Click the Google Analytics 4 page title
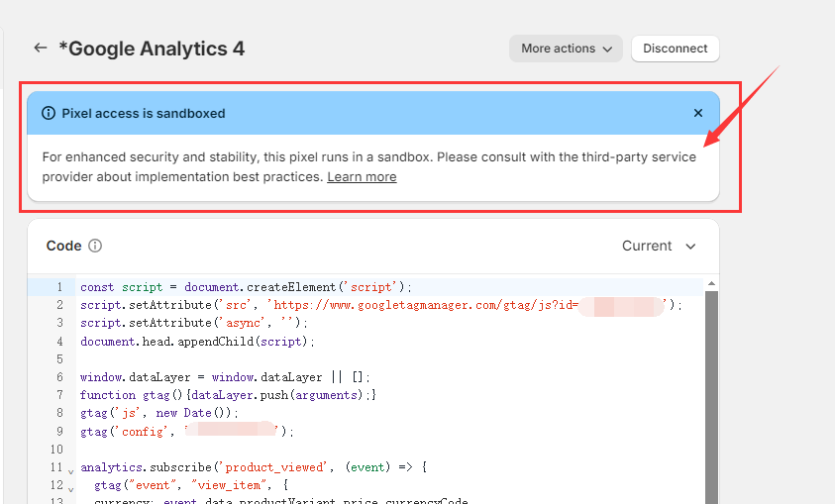The image size is (835, 504). (x=152, y=49)
